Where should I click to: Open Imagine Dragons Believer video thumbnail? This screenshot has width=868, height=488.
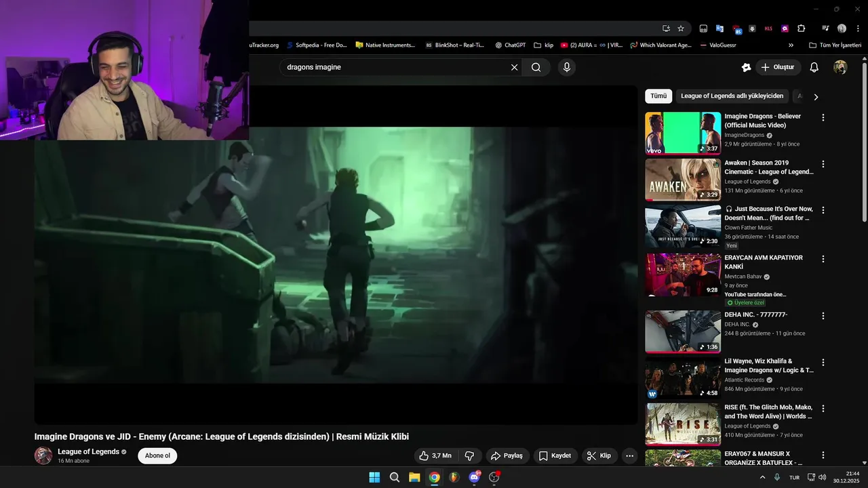pos(683,133)
